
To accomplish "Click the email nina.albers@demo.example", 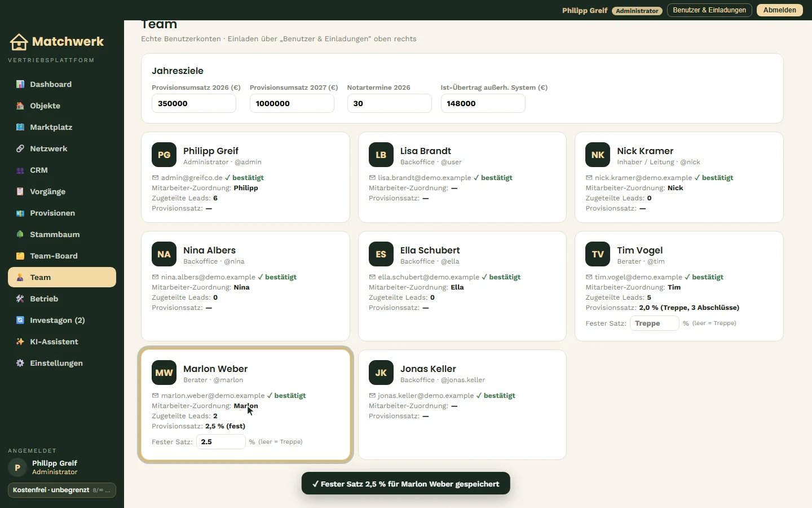I will coord(208,277).
